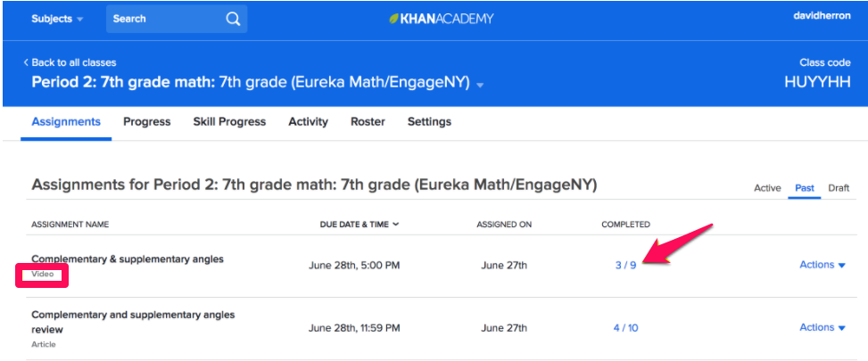Click the Khan Academy leaf logo

(x=394, y=19)
